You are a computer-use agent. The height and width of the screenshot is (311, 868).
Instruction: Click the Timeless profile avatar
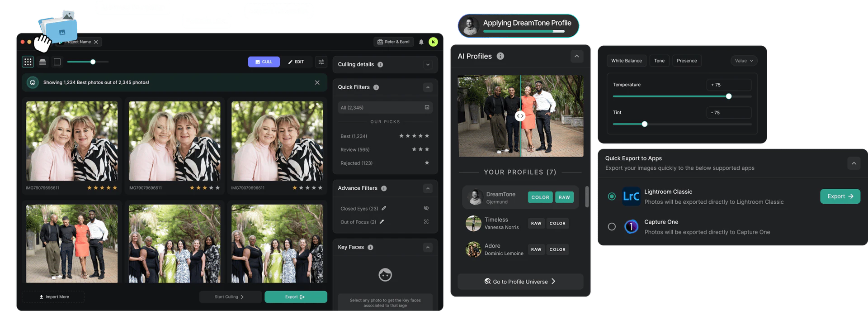pos(473,223)
